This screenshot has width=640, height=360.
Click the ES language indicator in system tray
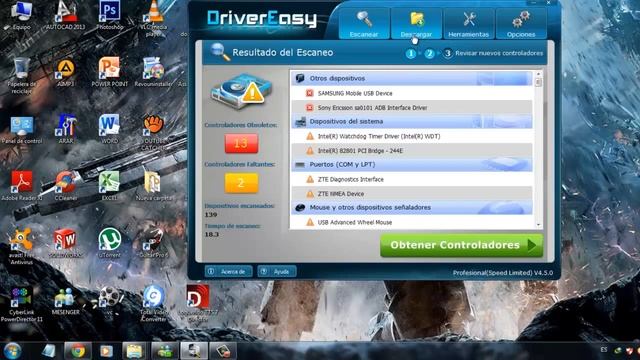coord(604,350)
